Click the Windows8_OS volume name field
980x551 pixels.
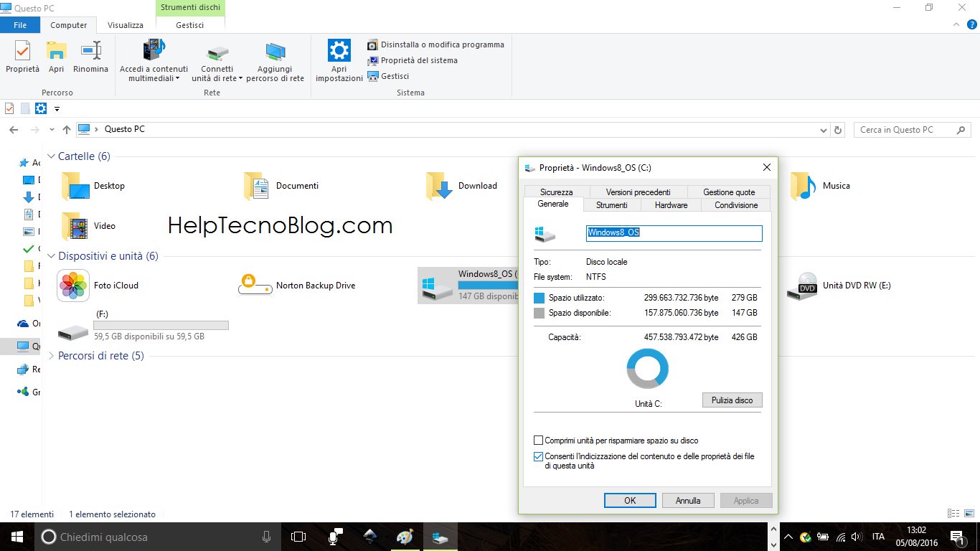tap(674, 233)
